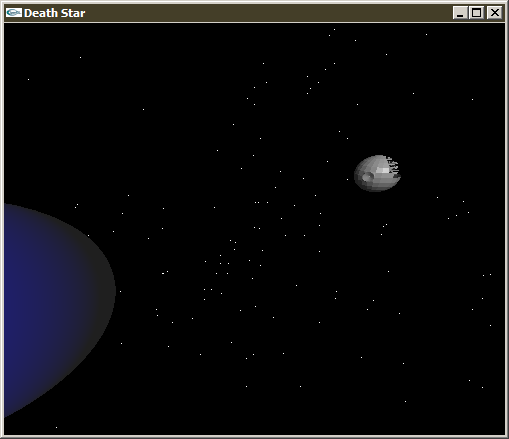Click the window's bottom border edge
This screenshot has width=509, height=439.
point(254,437)
